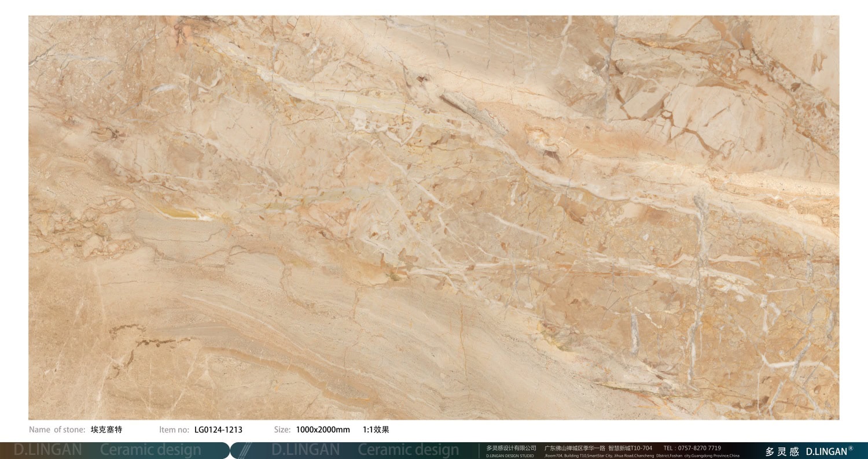
Task: Click the 1:1效果 scale text
Action: pos(376,430)
